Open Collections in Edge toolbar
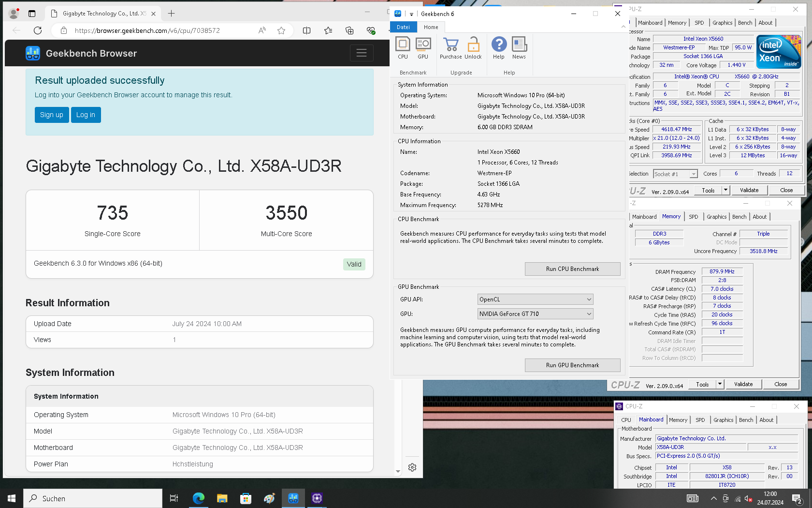Viewport: 812px width, 508px height. pos(349,30)
